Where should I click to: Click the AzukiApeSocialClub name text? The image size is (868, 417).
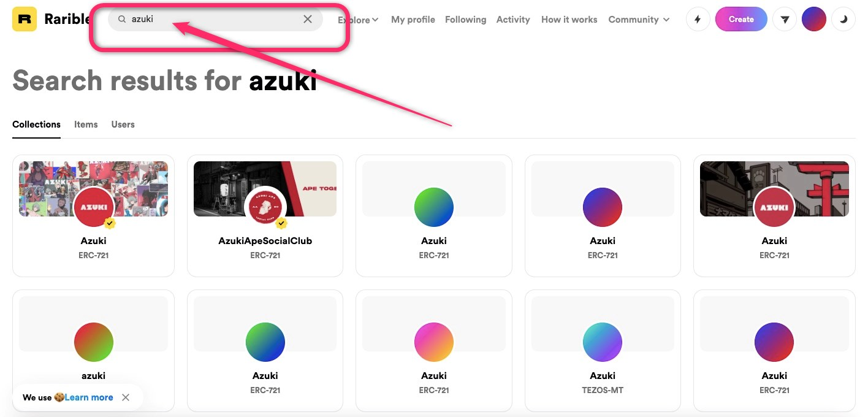tap(265, 241)
